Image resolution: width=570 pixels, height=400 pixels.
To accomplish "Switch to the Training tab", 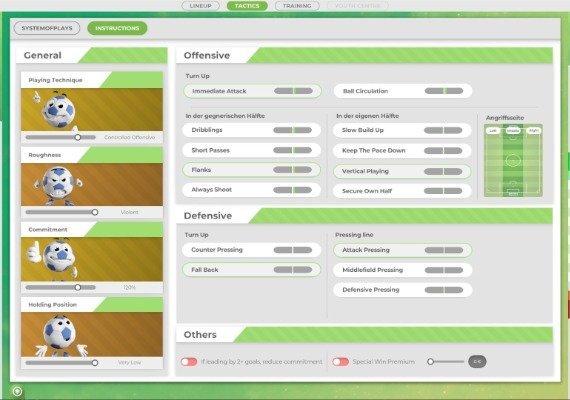I will (297, 6).
